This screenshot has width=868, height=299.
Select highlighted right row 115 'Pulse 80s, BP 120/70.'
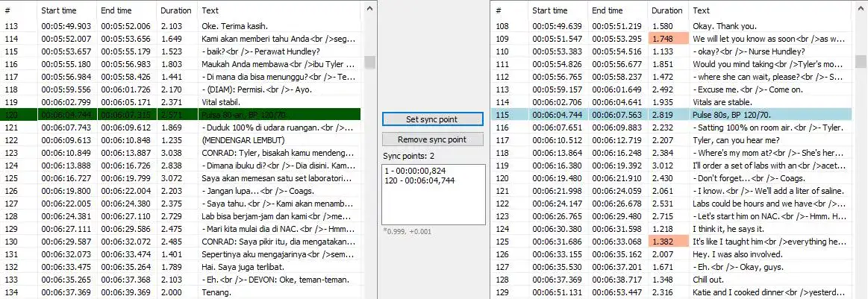(x=672, y=115)
